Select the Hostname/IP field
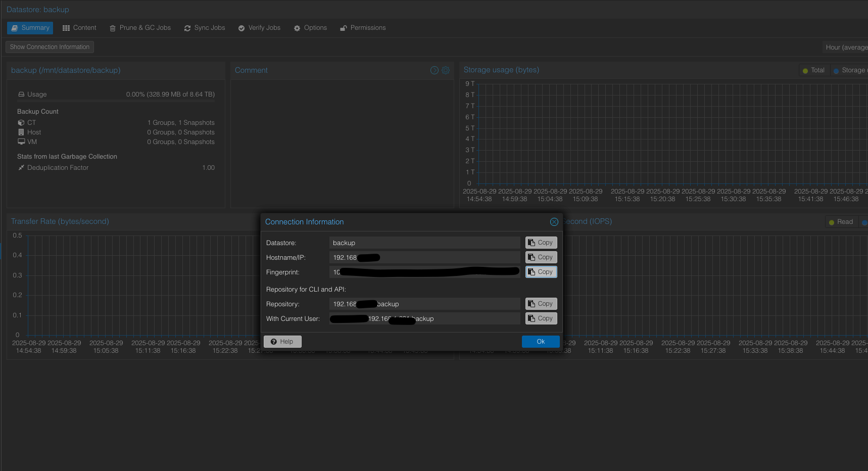The width and height of the screenshot is (868, 471). click(x=424, y=257)
